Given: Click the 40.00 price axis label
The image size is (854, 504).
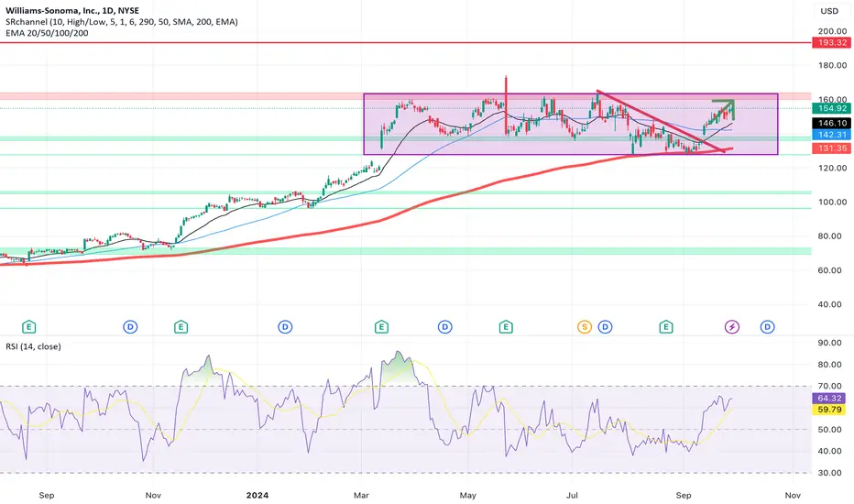Looking at the screenshot, I should (x=832, y=304).
